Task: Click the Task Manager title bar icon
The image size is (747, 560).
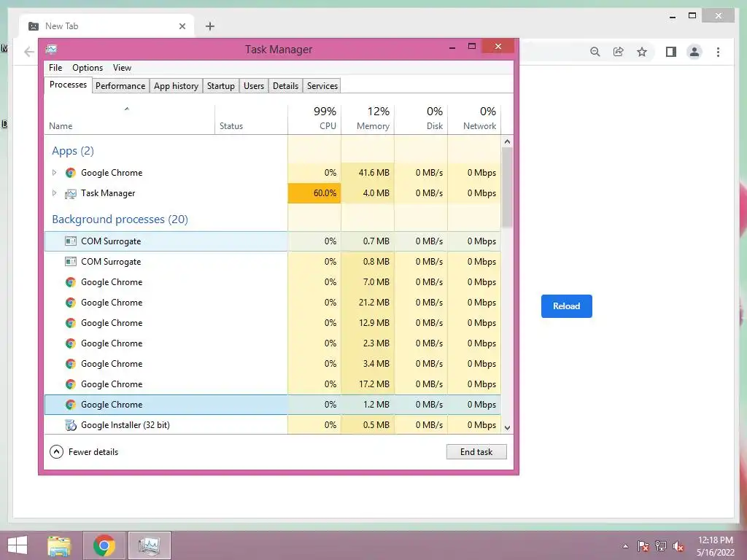Action: [52, 49]
